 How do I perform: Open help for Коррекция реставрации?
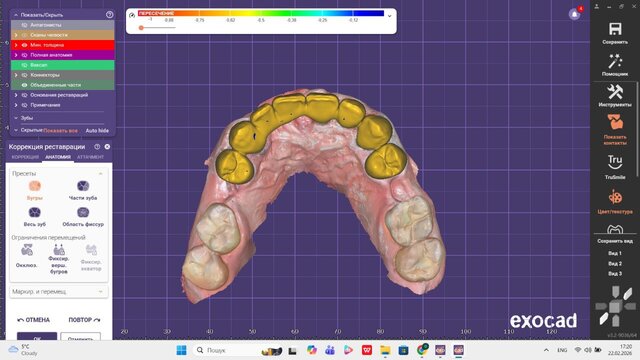pos(97,147)
